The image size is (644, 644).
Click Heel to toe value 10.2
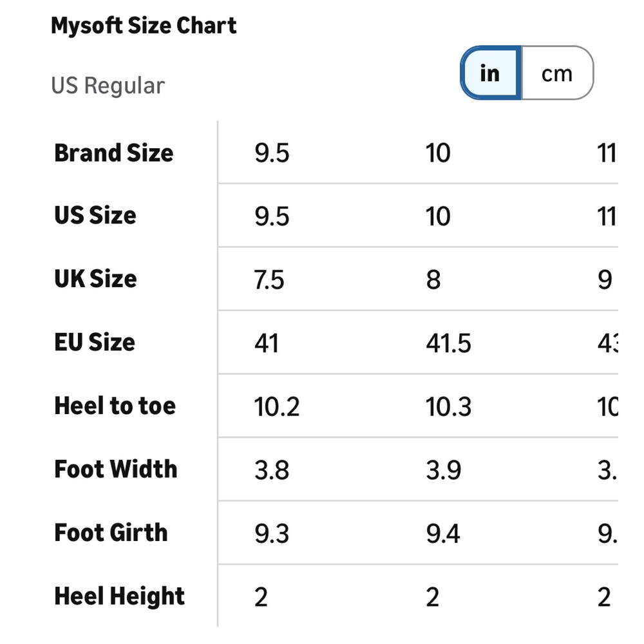pyautogui.click(x=277, y=407)
